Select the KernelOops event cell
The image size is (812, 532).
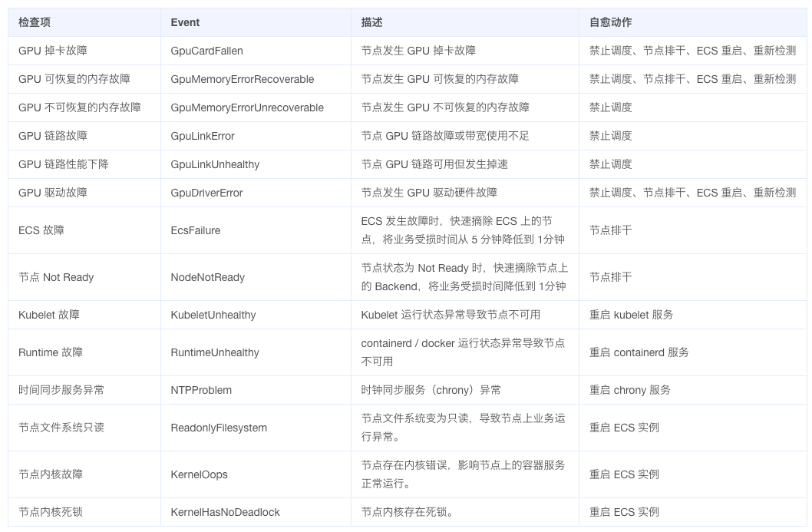point(199,474)
